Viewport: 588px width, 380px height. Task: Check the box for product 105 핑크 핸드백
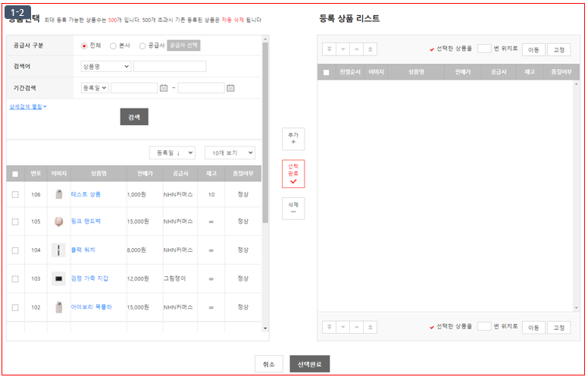pos(15,221)
